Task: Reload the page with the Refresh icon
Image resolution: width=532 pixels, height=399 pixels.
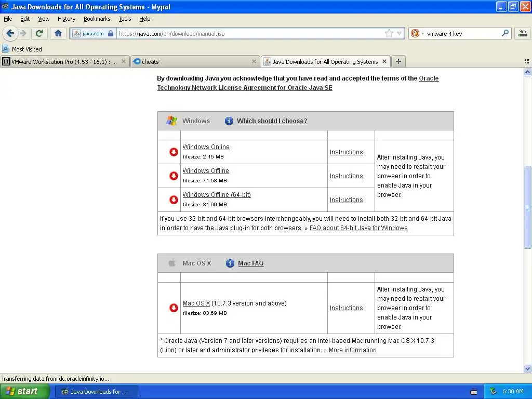Action: coord(39,33)
